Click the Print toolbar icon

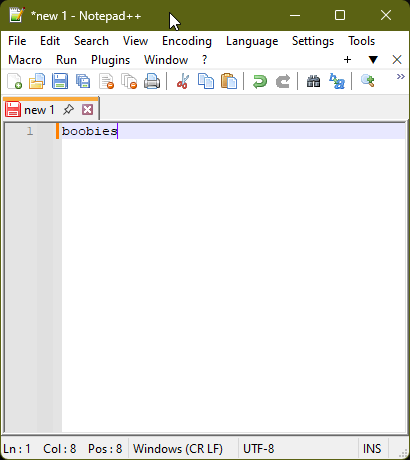[152, 81]
